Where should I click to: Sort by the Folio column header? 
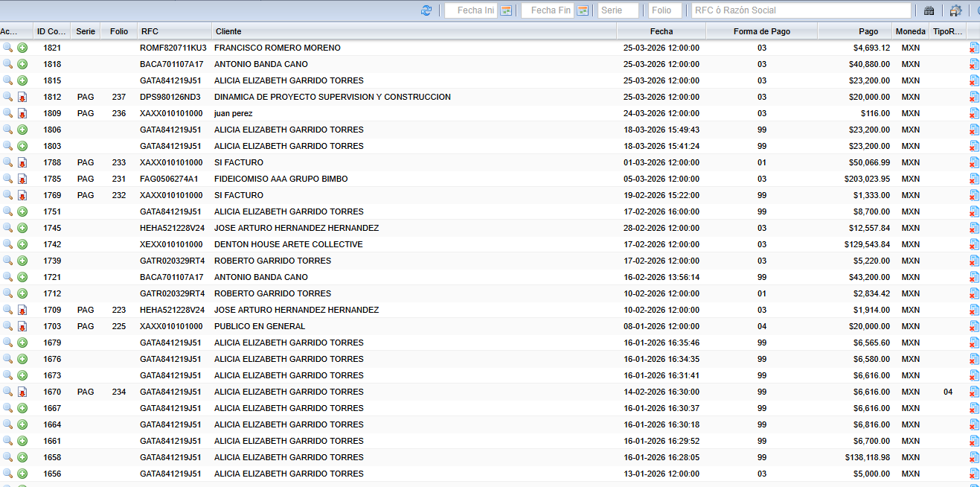pos(119,31)
